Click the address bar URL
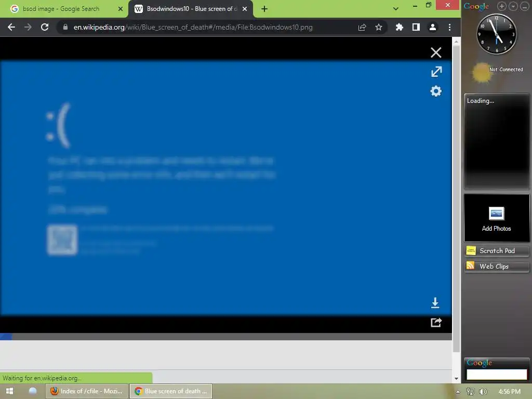532x399 pixels. (x=193, y=27)
